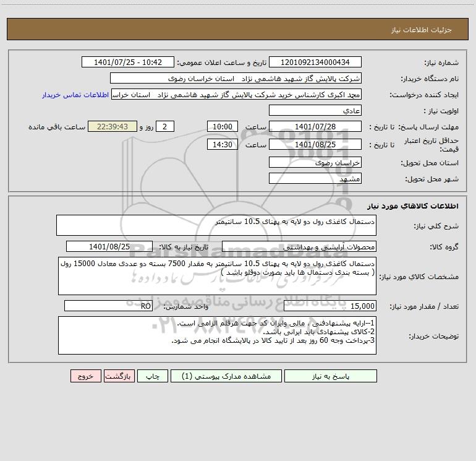Open مشاهده مدارک پیوستی (1) attachments
Viewport: 476px width, 461px height.
pos(226,376)
